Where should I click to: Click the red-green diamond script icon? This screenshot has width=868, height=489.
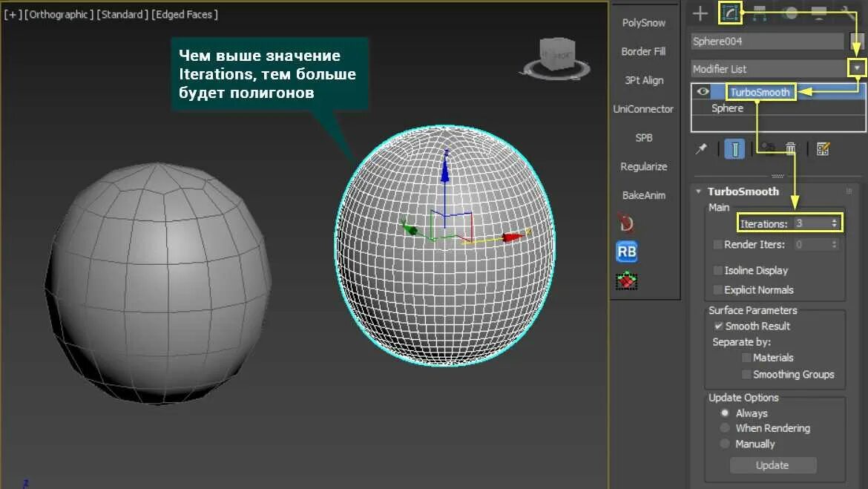(x=627, y=280)
